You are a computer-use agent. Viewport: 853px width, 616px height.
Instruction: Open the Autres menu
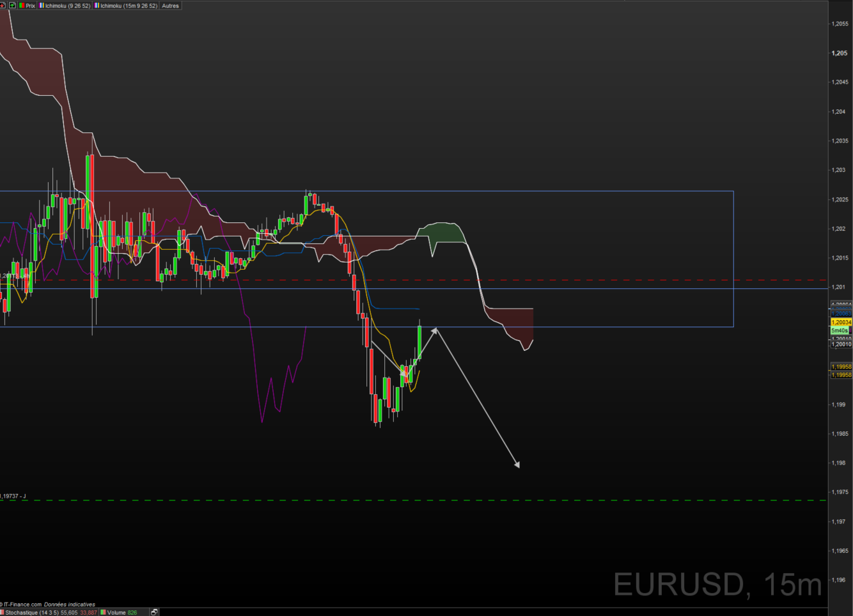pyautogui.click(x=170, y=6)
